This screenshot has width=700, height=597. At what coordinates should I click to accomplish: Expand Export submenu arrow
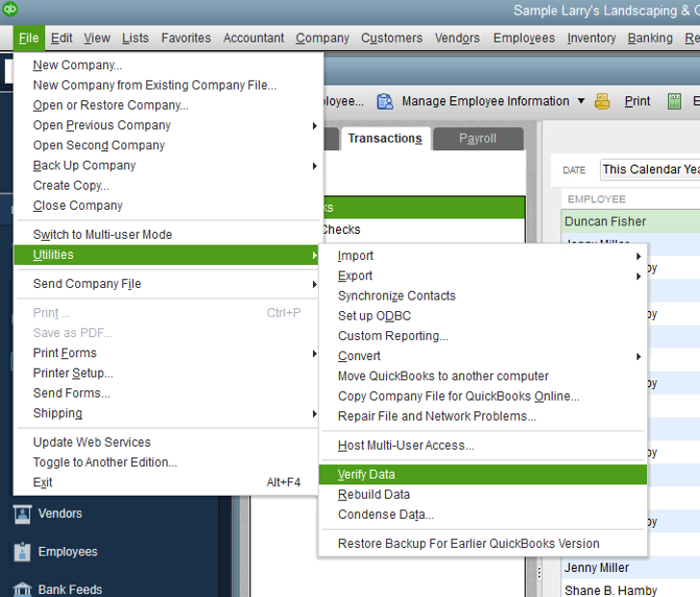click(x=638, y=276)
